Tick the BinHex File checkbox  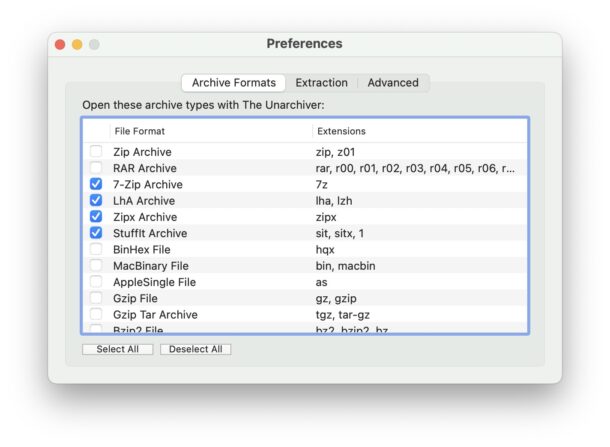[x=96, y=249]
